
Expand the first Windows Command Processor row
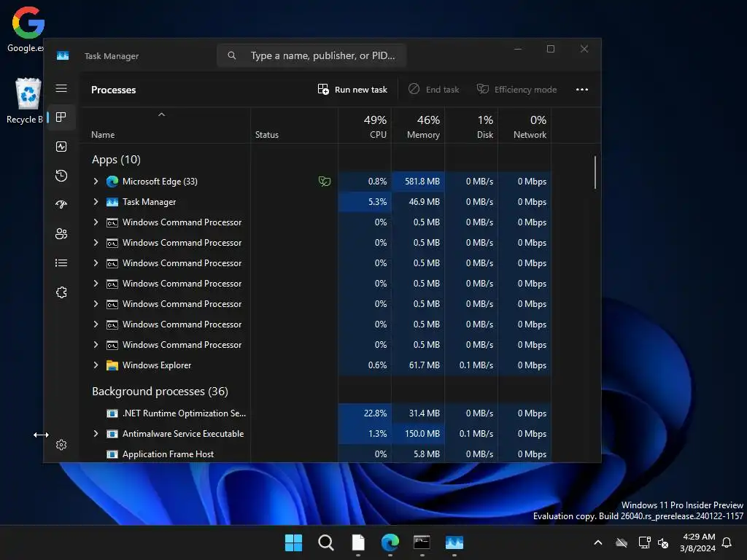click(96, 222)
